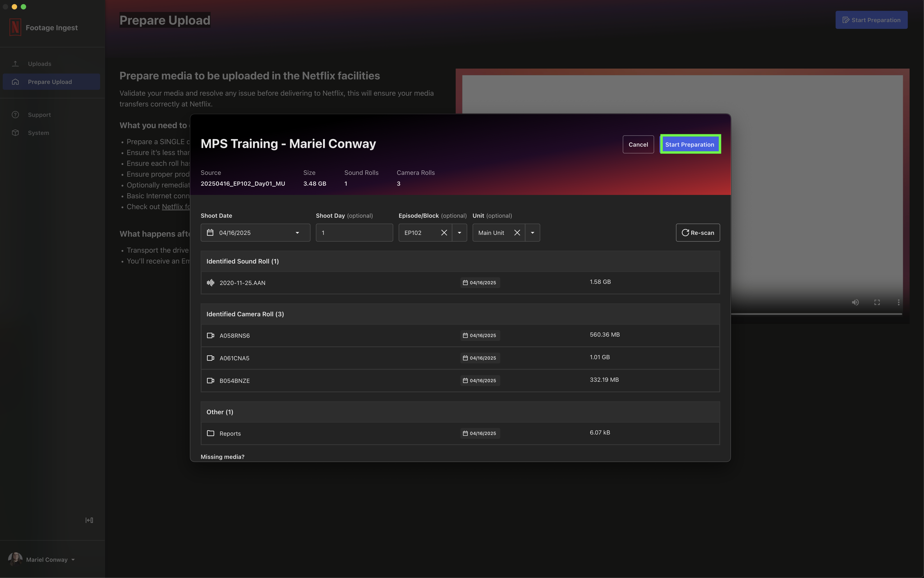Select Prepare Upload in the sidebar
Screen dimensions: 924x578
(x=51, y=82)
